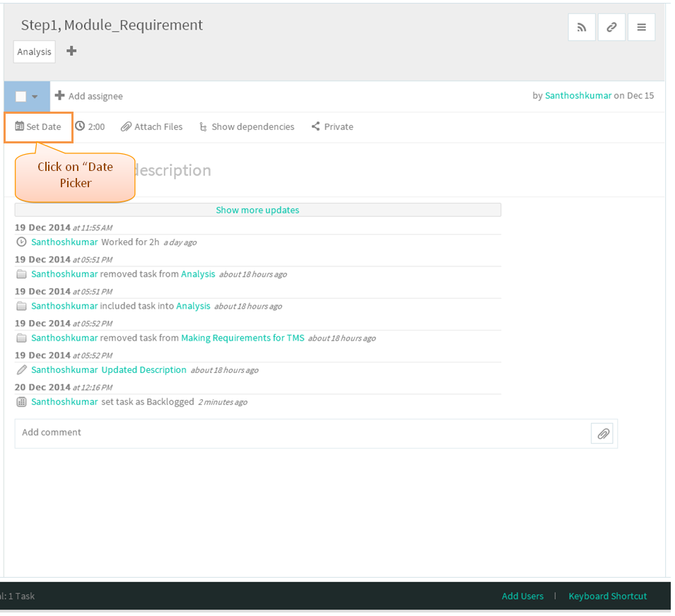Open Santhoshkumar author link near Dec 15
The width and height of the screenshot is (675, 616).
(x=578, y=95)
